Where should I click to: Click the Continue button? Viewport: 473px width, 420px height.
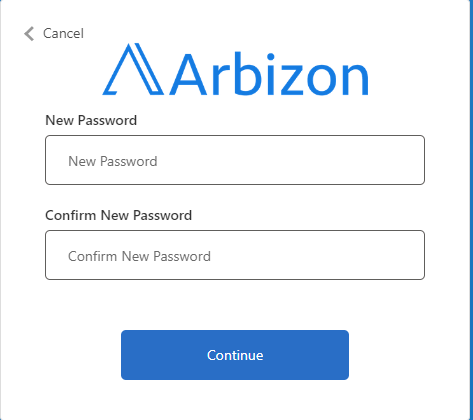pos(235,355)
